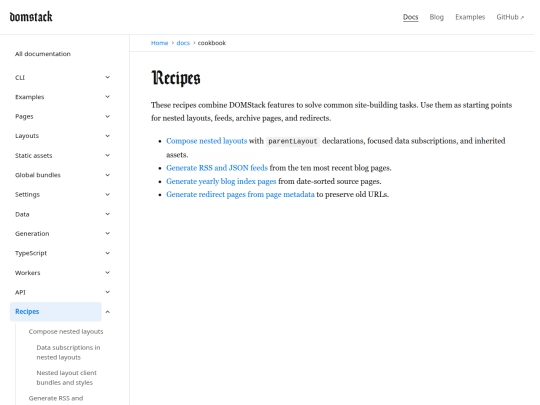Open Nested layout client bundles and styles

click(x=66, y=377)
